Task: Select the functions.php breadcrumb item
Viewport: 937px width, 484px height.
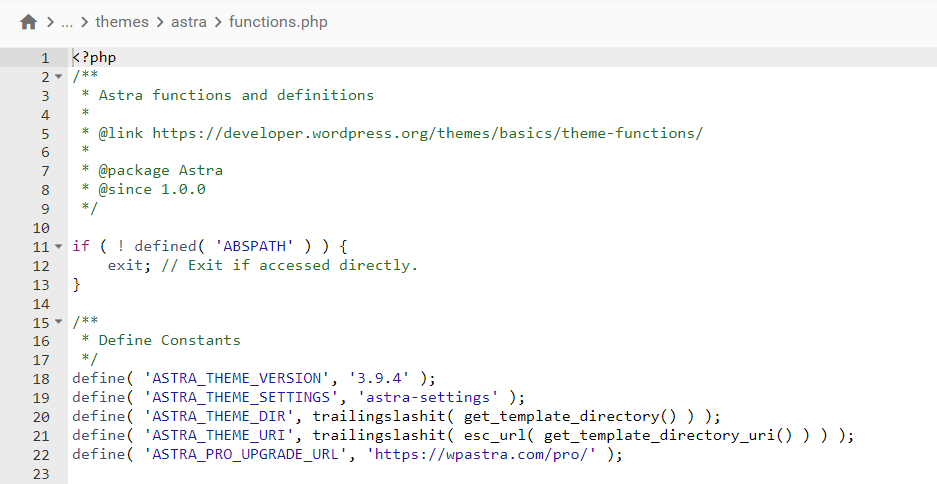Action: coord(278,22)
